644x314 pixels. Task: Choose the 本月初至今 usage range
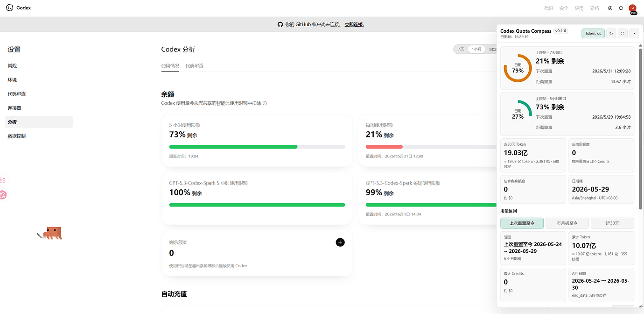567,223
